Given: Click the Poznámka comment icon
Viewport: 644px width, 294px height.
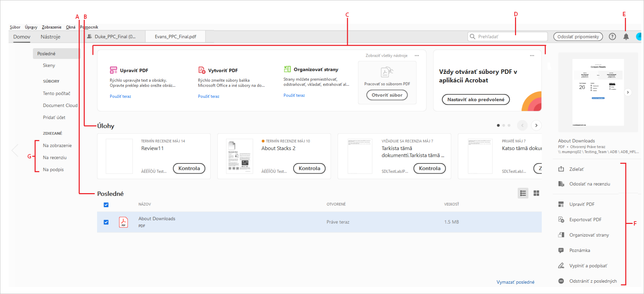Looking at the screenshot, I should point(561,250).
